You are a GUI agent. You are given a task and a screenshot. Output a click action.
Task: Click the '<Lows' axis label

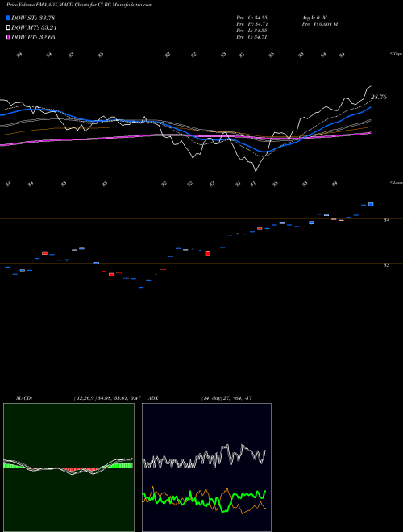pyautogui.click(x=396, y=182)
